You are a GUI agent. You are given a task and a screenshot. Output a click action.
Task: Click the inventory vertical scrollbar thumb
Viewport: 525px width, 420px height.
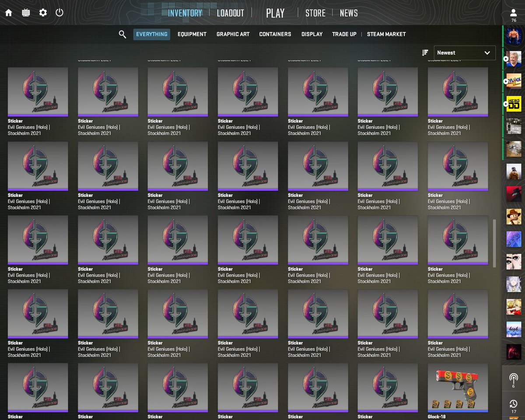494,243
